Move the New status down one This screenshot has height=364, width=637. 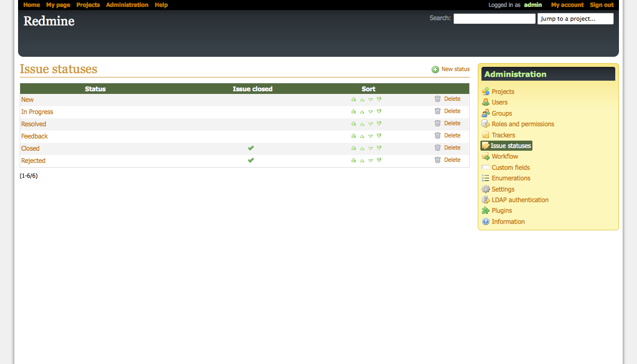pyautogui.click(x=371, y=99)
